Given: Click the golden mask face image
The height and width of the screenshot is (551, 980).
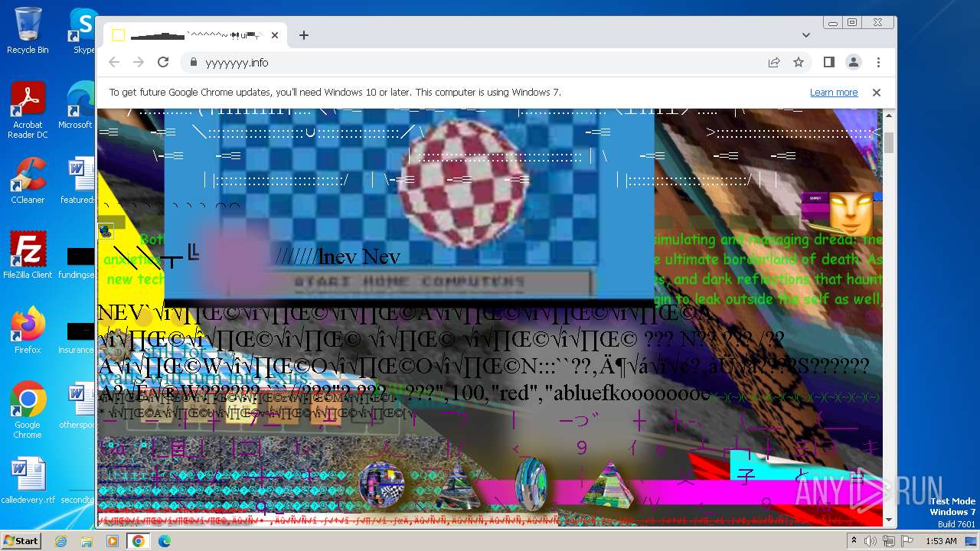Looking at the screenshot, I should 851,214.
